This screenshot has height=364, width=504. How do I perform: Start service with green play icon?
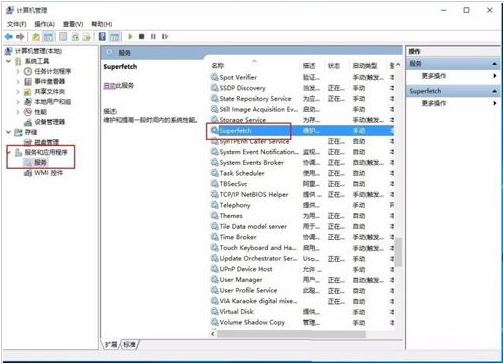(130, 37)
